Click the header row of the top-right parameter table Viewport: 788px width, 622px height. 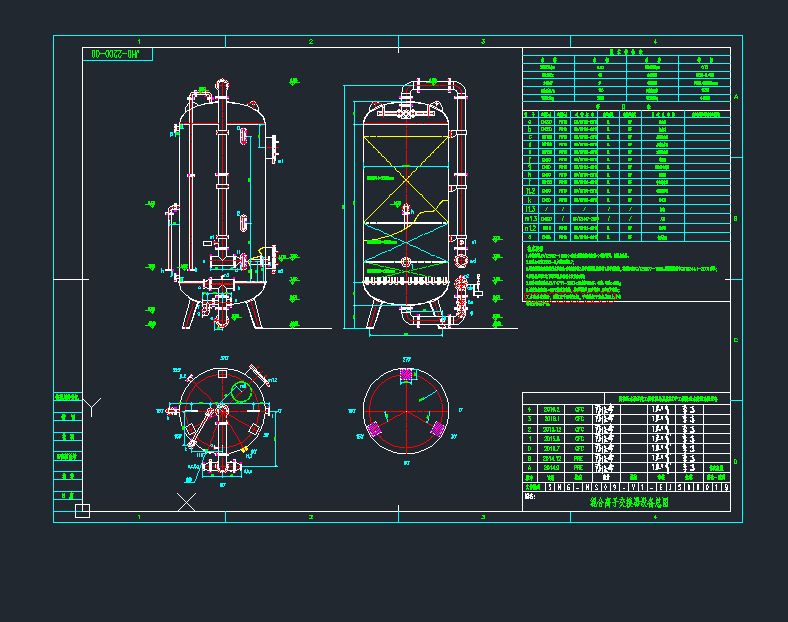coord(630,58)
